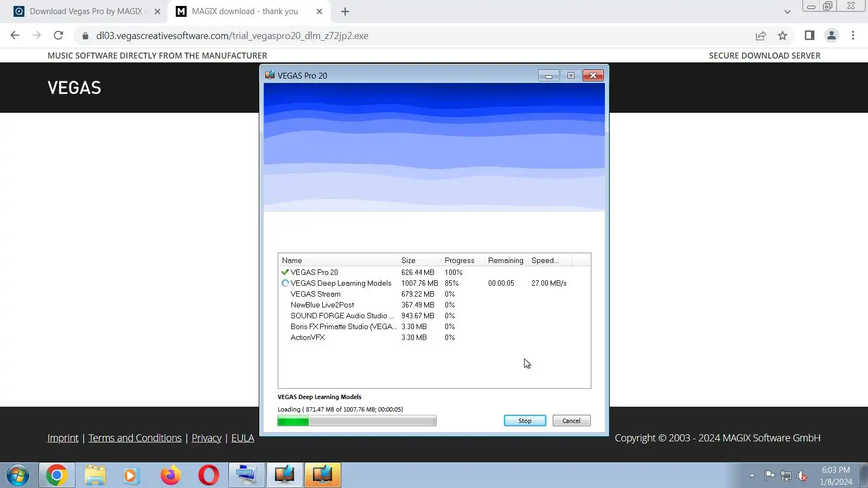The height and width of the screenshot is (488, 868).
Task: Select the Boris FX Primatte Studio row
Action: pos(434,326)
